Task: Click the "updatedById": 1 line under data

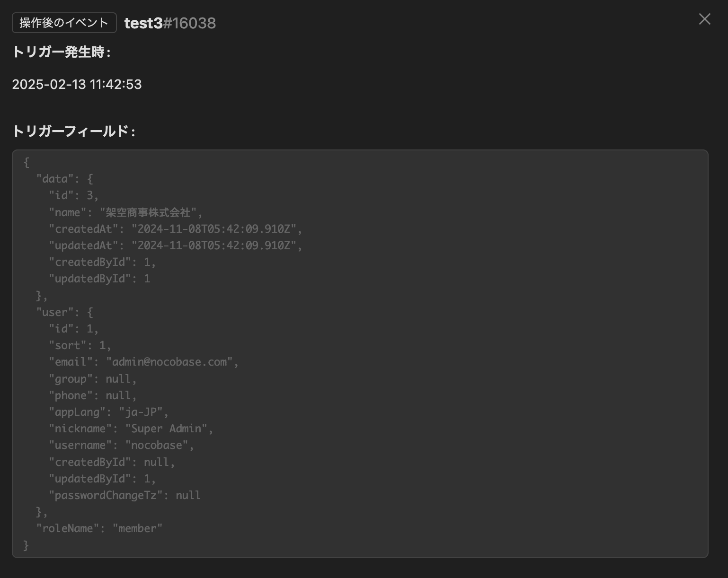Action: (x=99, y=279)
